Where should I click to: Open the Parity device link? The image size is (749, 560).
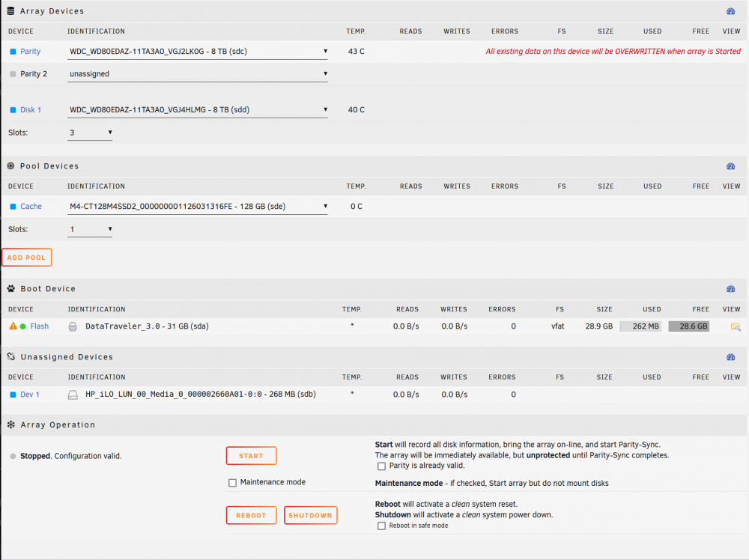coord(30,52)
